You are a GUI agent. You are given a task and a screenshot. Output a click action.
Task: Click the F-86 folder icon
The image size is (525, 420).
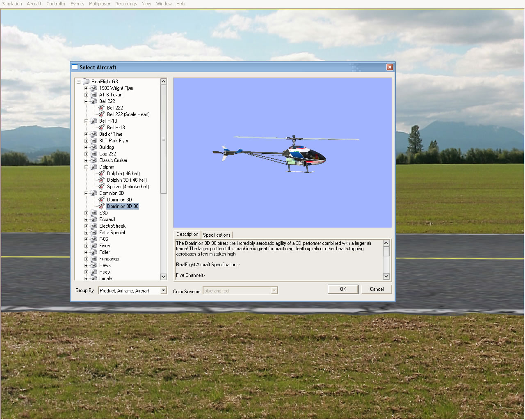pos(94,239)
